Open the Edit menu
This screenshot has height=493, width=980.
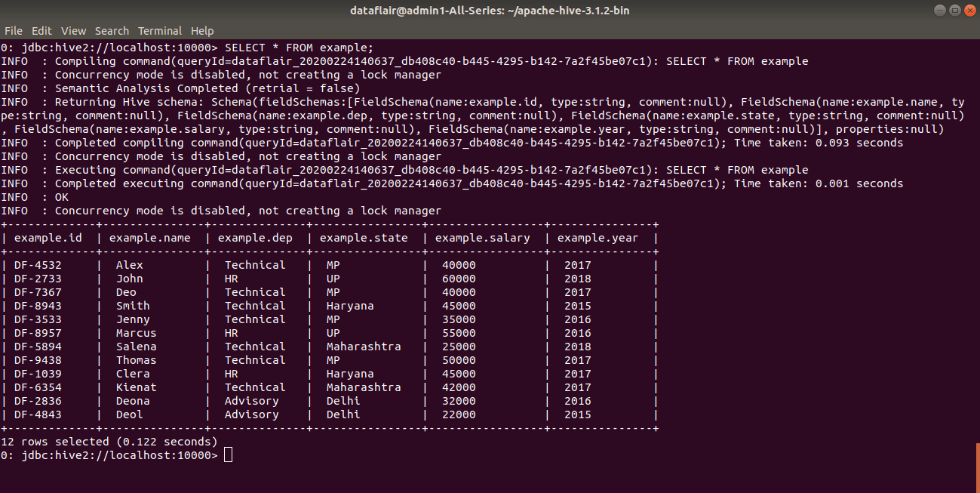pyautogui.click(x=41, y=31)
